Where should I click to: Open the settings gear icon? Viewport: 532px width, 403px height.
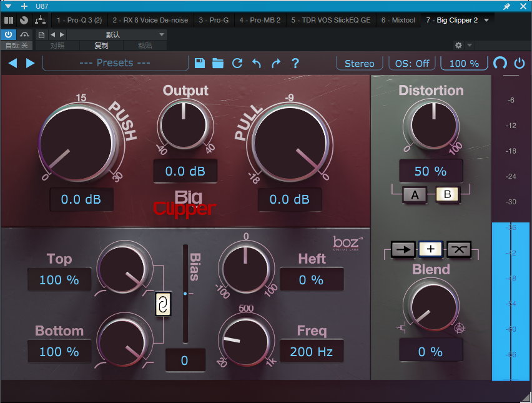coord(458,45)
